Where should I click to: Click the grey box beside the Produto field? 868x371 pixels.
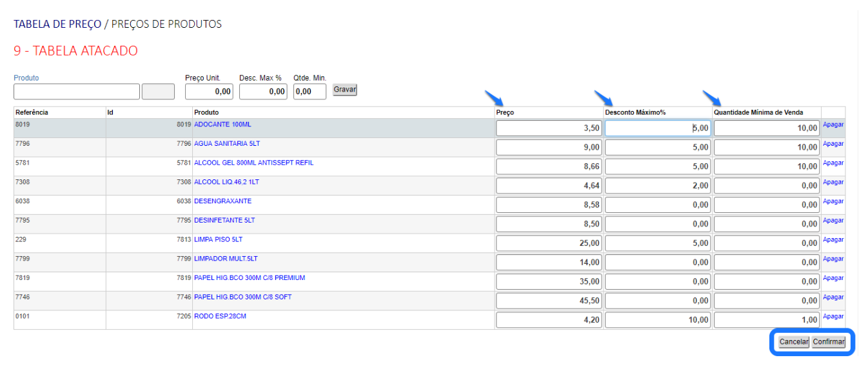158,92
